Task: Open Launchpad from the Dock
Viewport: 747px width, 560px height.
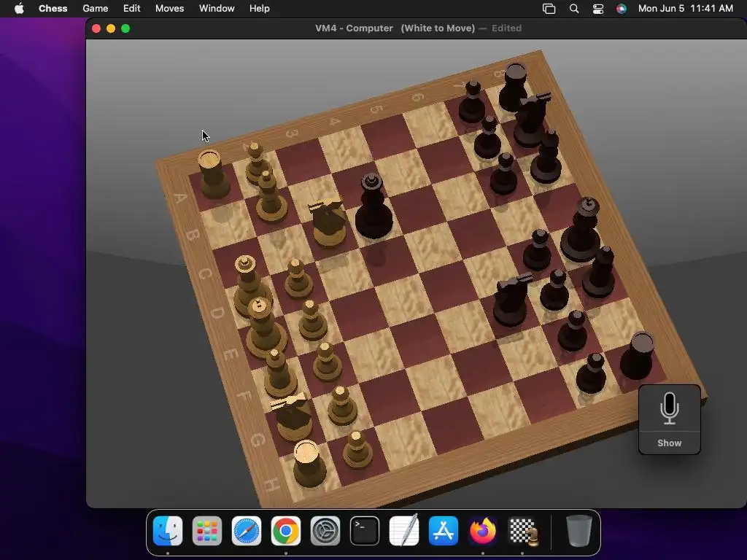Action: (207, 531)
